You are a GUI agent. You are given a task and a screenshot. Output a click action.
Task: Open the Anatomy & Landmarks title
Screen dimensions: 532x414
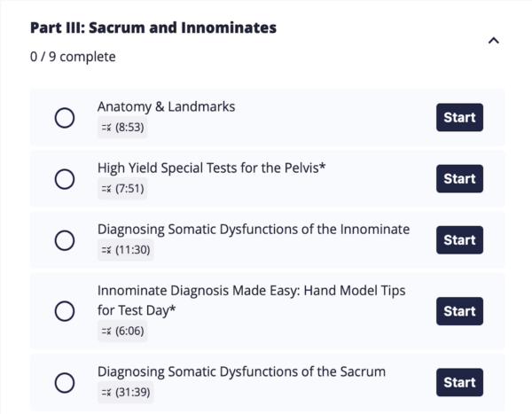(167, 107)
